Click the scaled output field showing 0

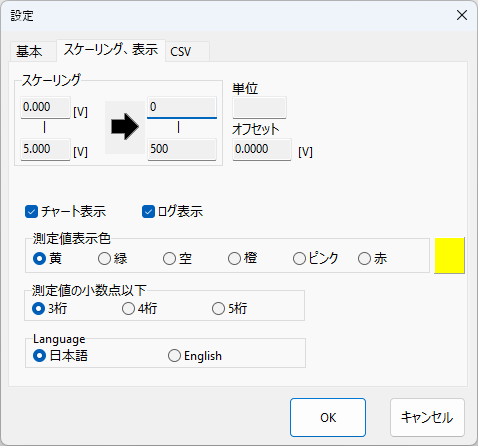tap(182, 107)
